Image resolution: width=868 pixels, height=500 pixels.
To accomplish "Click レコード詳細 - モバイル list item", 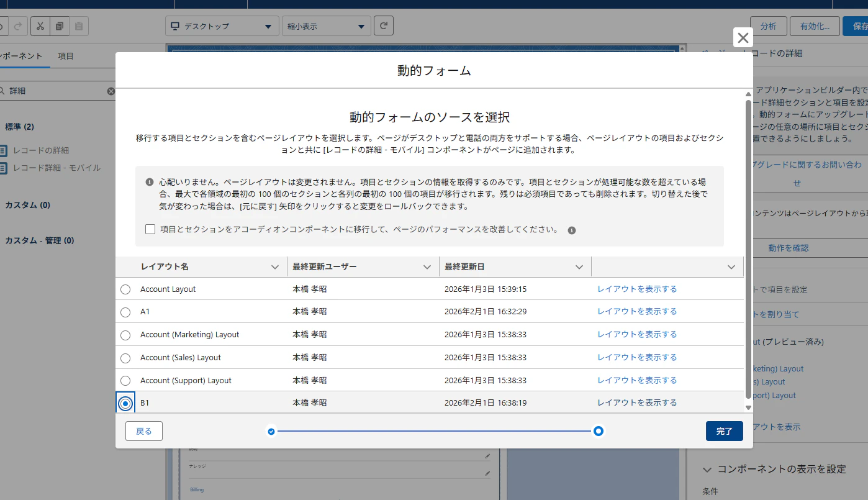I will tap(57, 168).
